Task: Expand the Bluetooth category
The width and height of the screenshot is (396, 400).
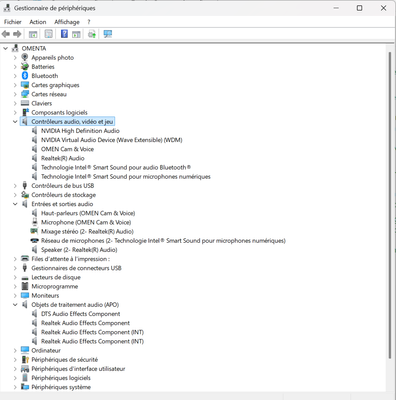Action: [x=15, y=76]
